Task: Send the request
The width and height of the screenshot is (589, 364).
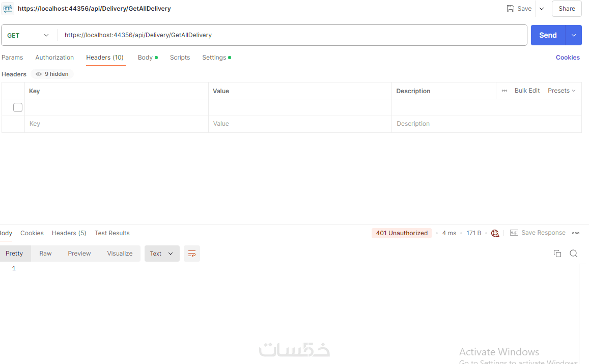Action: (x=548, y=35)
